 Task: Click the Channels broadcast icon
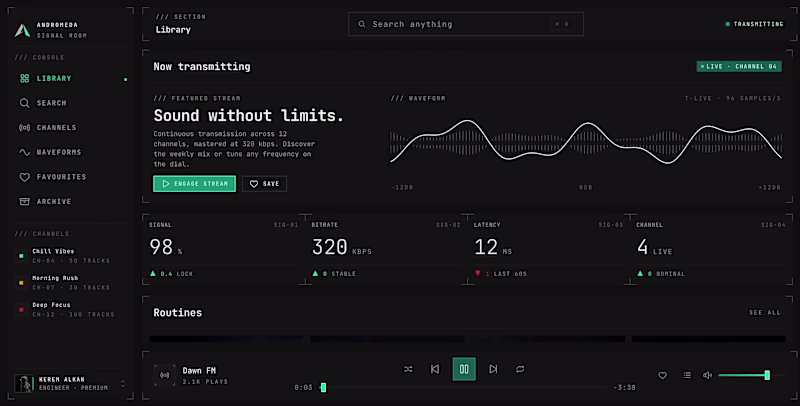24,128
